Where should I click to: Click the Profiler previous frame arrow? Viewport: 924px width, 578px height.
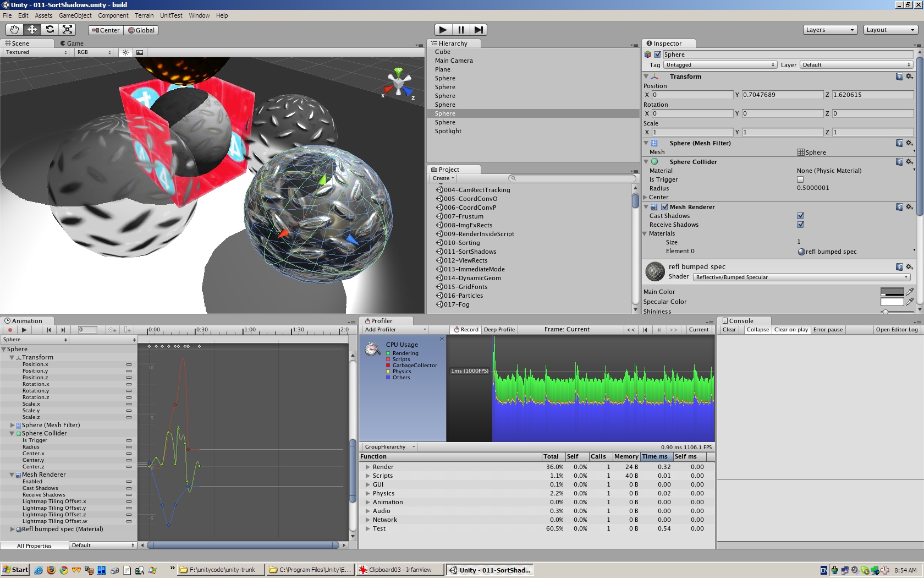pyautogui.click(x=645, y=330)
